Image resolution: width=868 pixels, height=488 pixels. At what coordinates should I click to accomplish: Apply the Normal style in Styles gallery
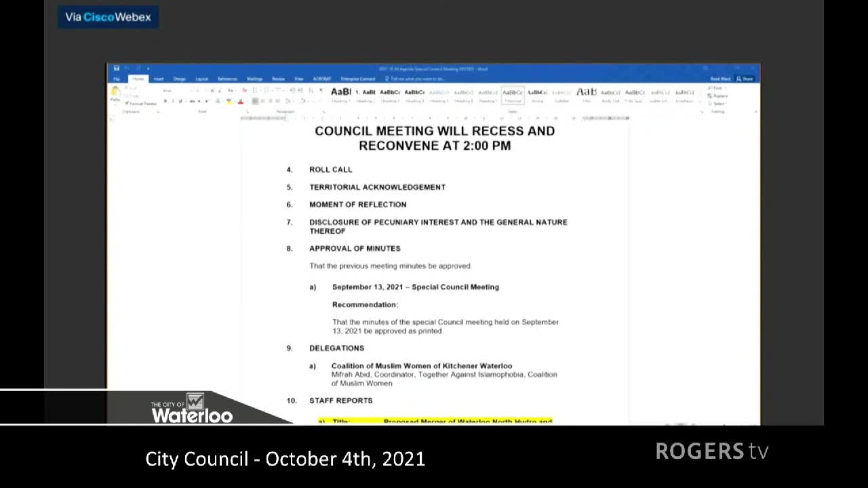[513, 95]
